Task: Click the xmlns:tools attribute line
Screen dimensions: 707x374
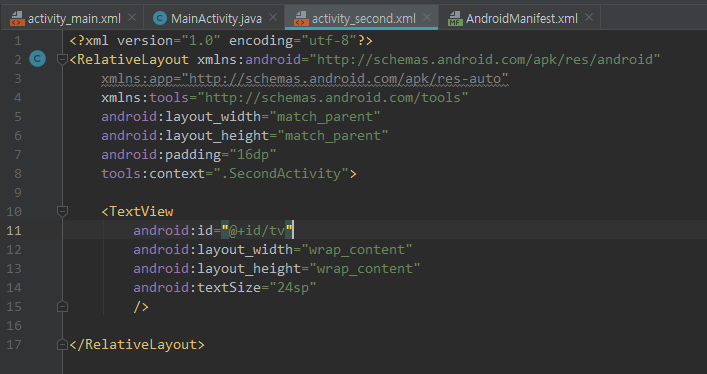Action: [x=285, y=97]
